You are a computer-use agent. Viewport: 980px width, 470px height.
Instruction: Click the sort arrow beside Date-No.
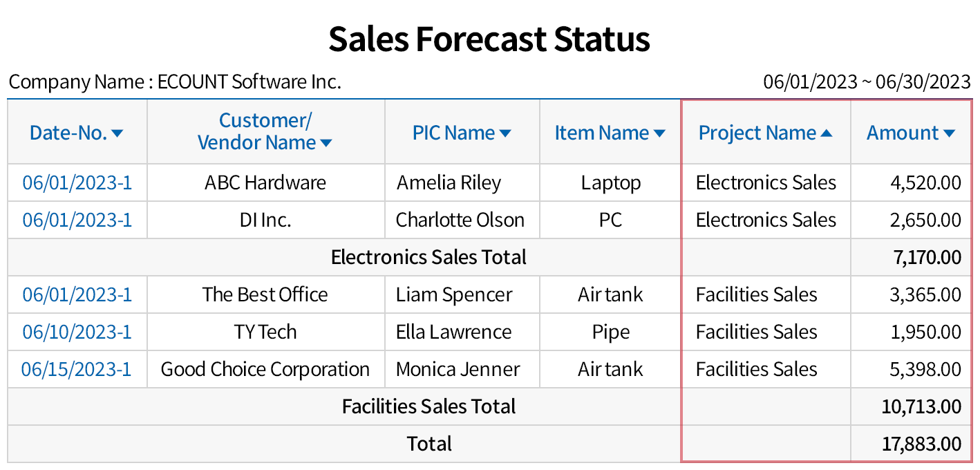[117, 133]
